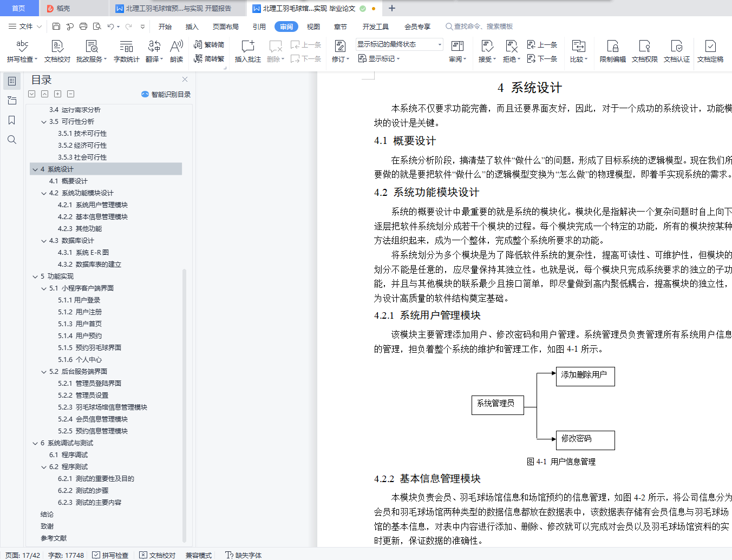Collapse the '5 功能实现' node

point(35,276)
